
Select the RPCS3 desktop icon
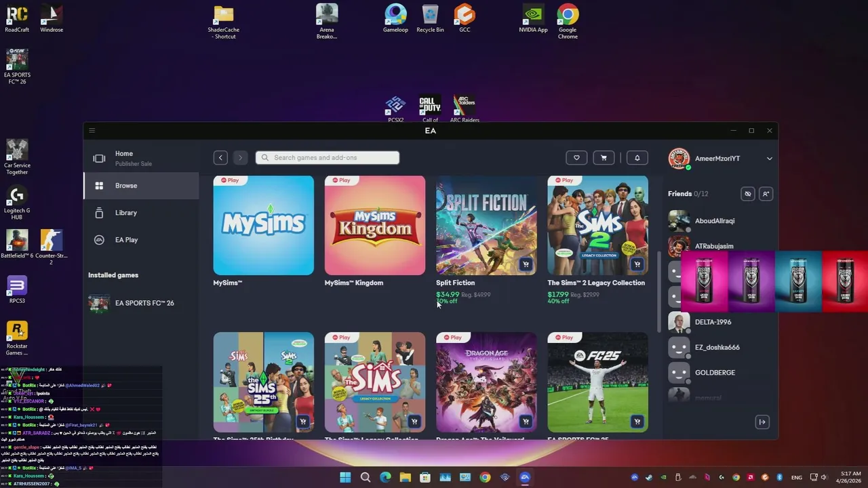pos(17,290)
